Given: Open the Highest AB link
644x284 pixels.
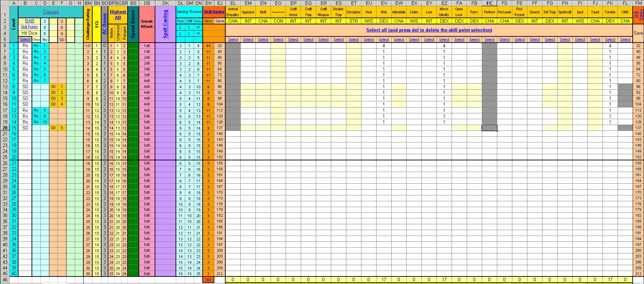Looking at the screenshot, I should (118, 15).
